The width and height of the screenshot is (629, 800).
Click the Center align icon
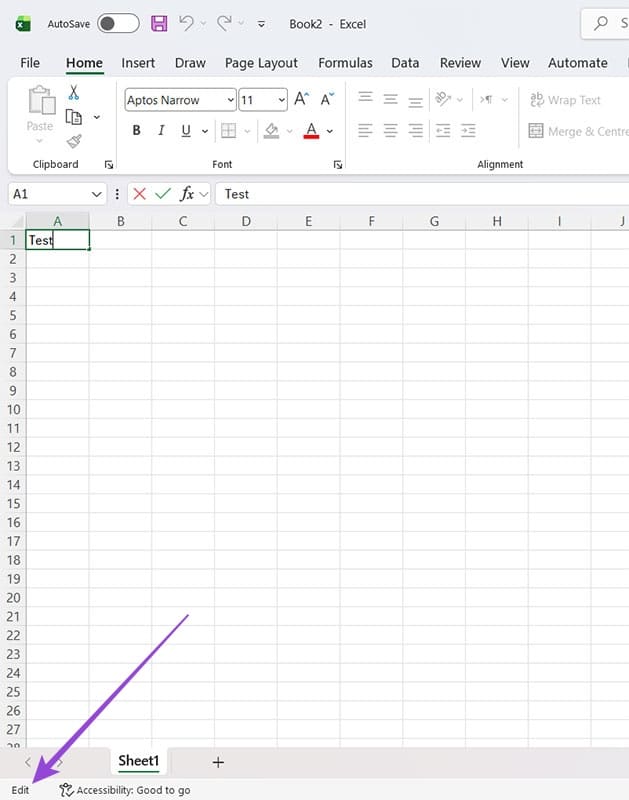click(390, 131)
